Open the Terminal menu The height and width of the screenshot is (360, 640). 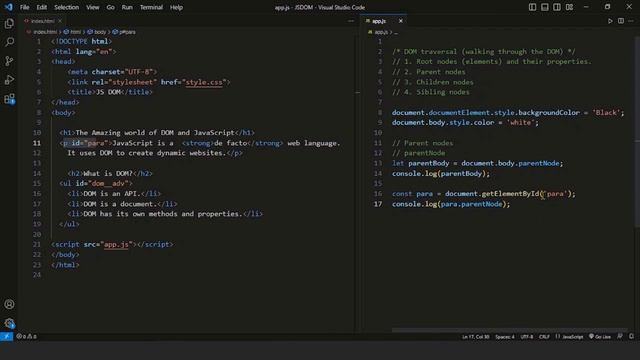coord(151,7)
